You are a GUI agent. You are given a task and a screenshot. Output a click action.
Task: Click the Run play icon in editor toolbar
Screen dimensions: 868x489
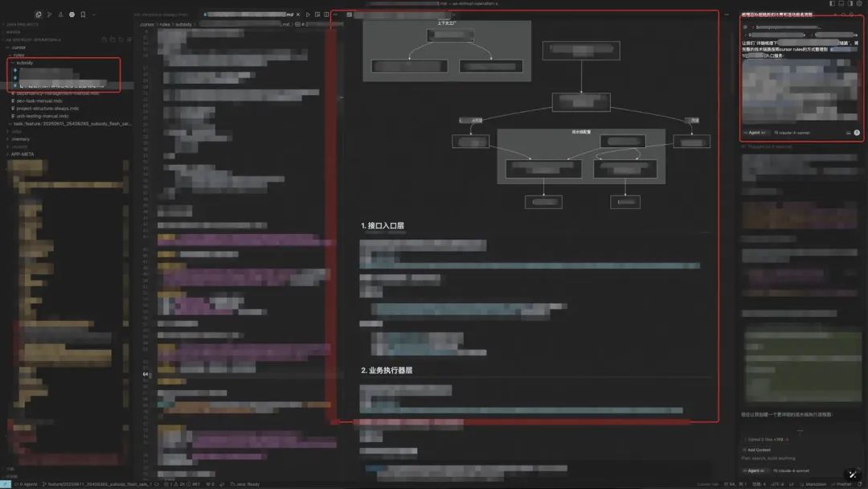click(308, 14)
